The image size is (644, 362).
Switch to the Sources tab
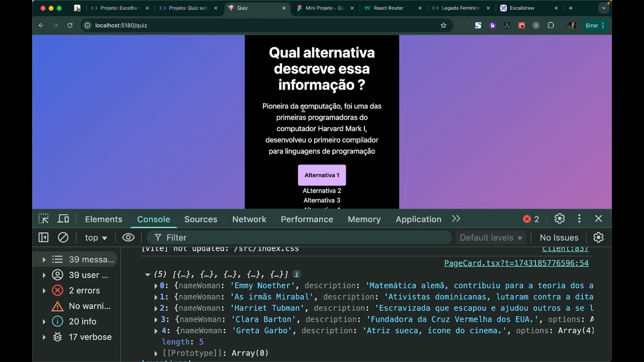[201, 219]
